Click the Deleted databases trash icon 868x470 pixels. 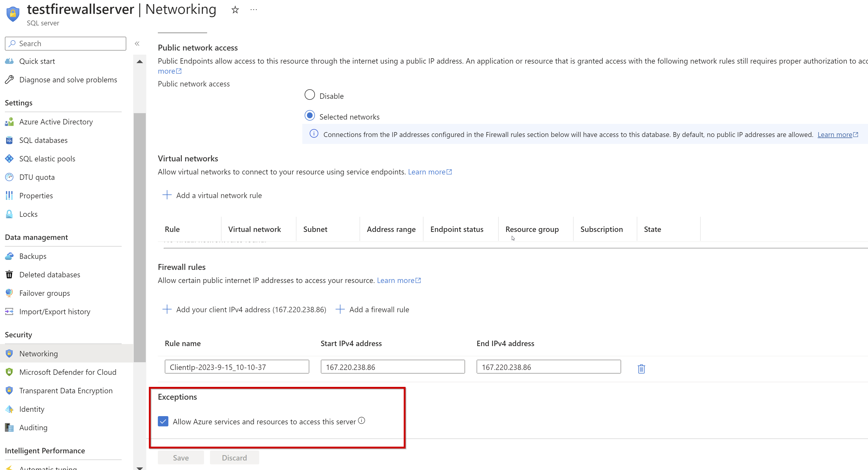pos(9,275)
